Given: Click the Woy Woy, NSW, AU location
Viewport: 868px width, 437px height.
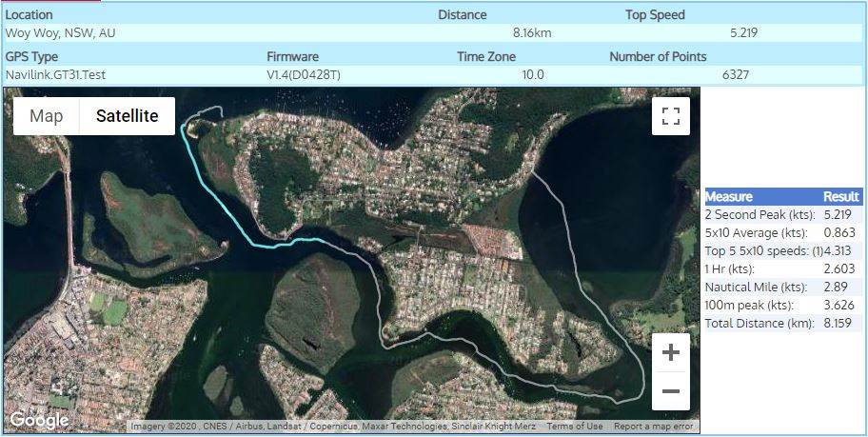Looking at the screenshot, I should click(x=61, y=32).
